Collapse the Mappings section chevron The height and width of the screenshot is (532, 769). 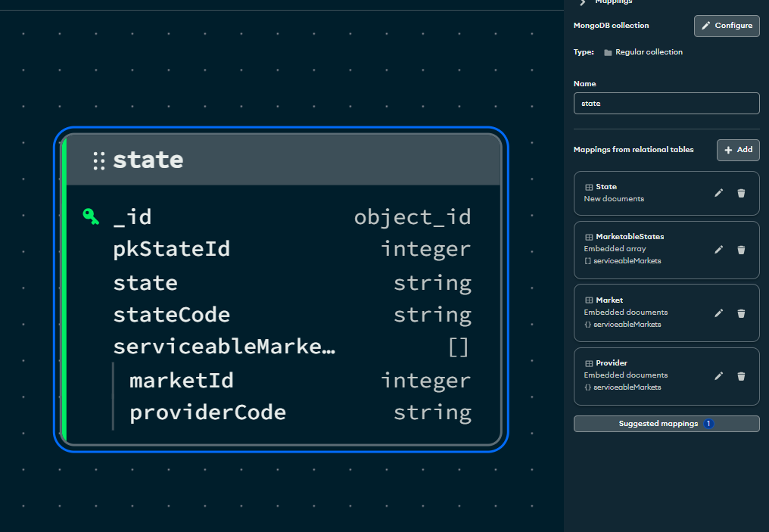click(583, 3)
